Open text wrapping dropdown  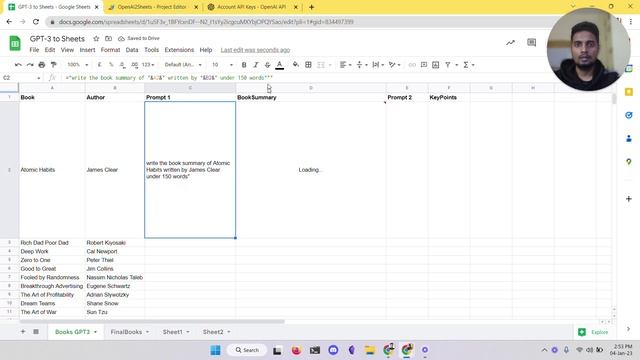click(378, 64)
